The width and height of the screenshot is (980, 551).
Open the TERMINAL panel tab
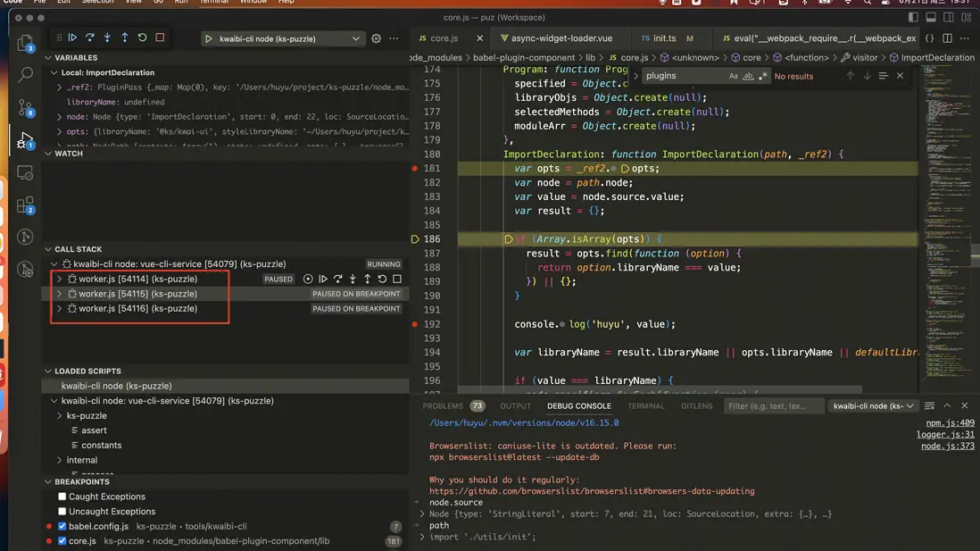pyautogui.click(x=645, y=405)
